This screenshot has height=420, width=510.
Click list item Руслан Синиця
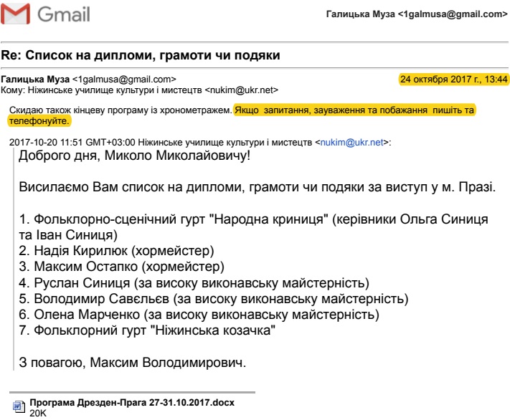click(x=194, y=282)
